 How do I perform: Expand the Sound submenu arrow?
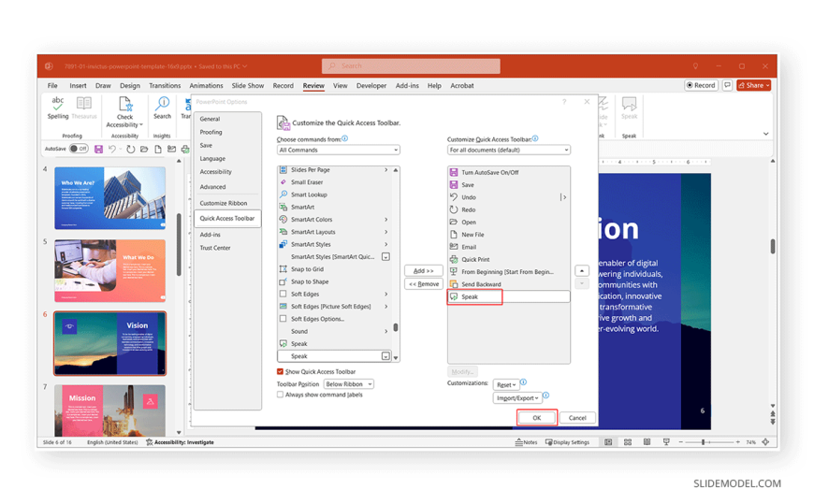tap(385, 332)
